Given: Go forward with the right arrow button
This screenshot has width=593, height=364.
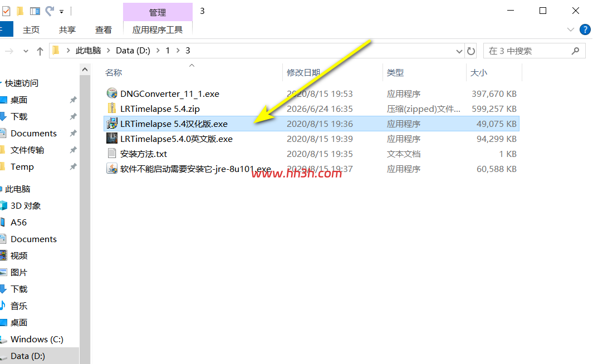Looking at the screenshot, I should pyautogui.click(x=9, y=51).
